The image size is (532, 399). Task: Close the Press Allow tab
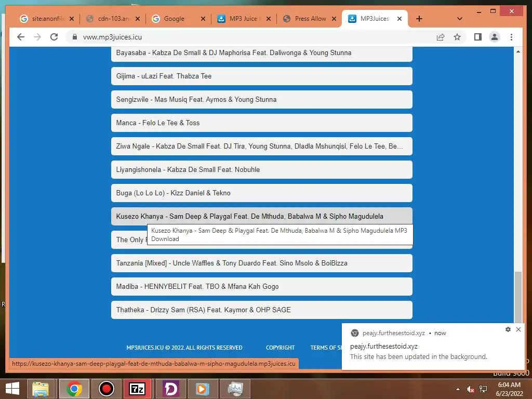[x=334, y=19]
